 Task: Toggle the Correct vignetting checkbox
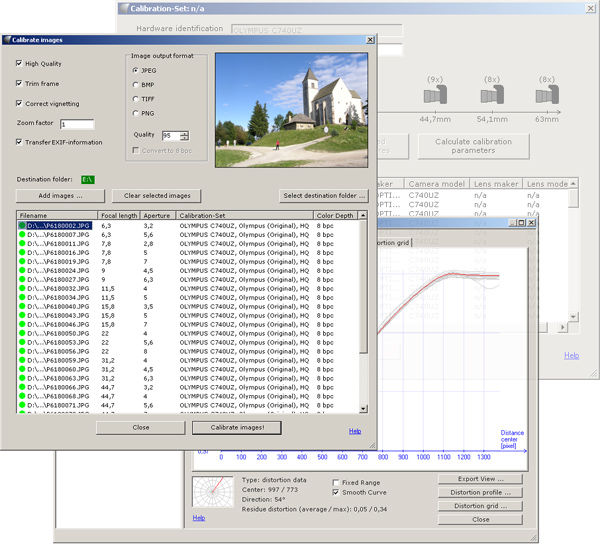[x=19, y=103]
